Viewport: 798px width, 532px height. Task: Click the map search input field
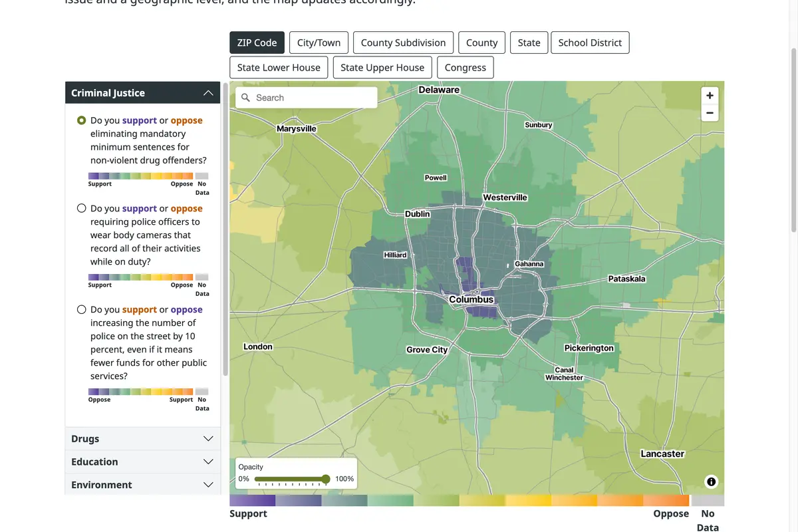(313, 98)
